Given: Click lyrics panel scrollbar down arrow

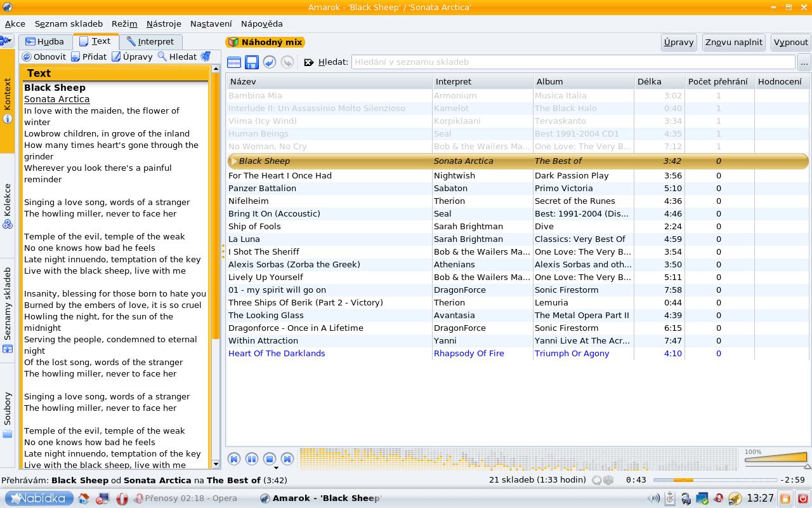Looking at the screenshot, I should click(x=215, y=464).
